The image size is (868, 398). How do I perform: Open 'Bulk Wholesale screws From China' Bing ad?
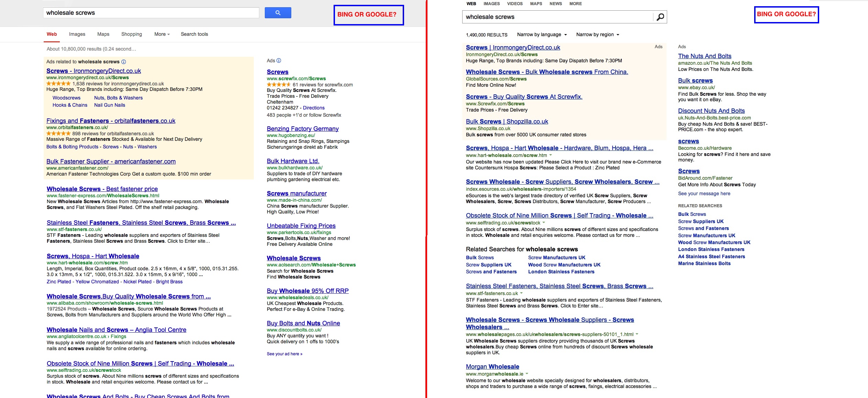[x=547, y=72]
